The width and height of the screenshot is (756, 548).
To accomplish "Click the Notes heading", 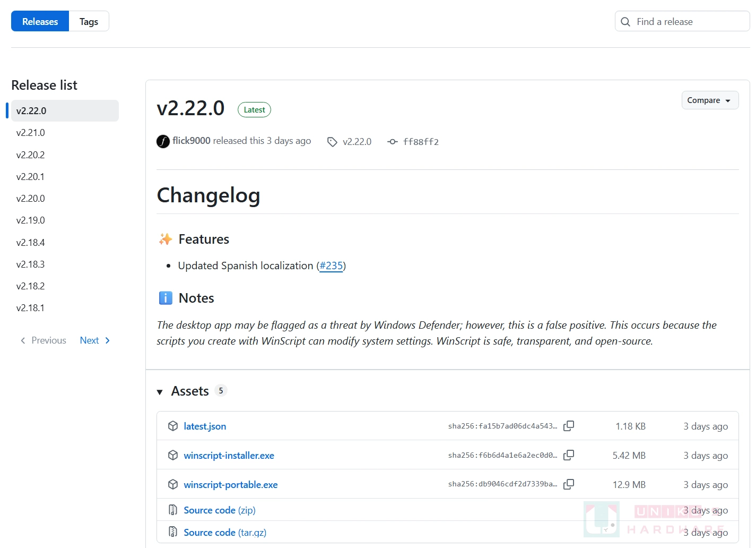I will pyautogui.click(x=196, y=298).
